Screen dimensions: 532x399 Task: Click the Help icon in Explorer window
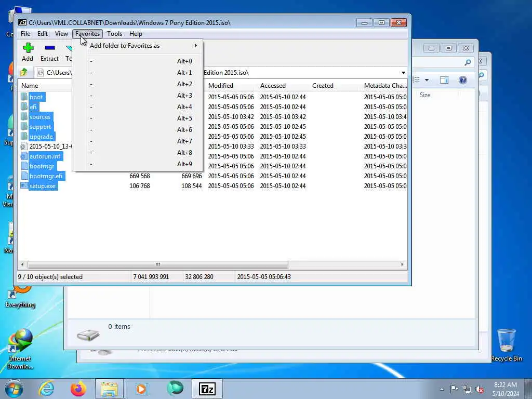pyautogui.click(x=463, y=80)
